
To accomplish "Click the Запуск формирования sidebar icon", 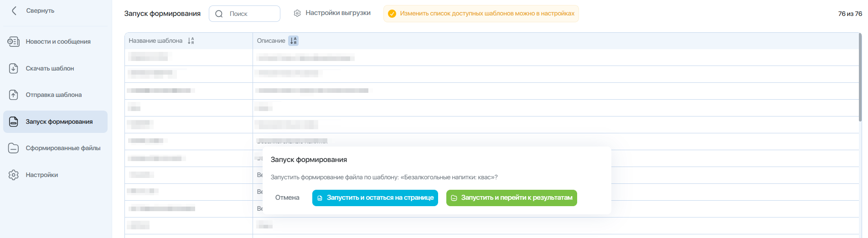I will (x=14, y=122).
